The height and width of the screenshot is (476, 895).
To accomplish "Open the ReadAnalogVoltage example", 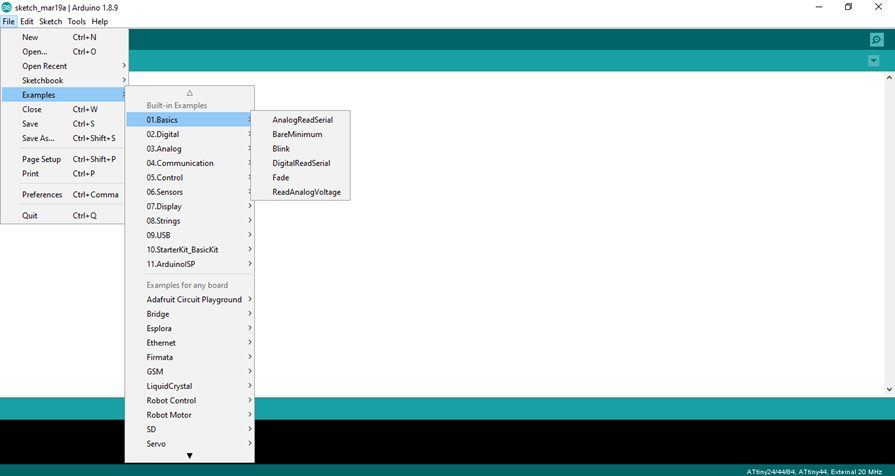I will tap(301, 192).
